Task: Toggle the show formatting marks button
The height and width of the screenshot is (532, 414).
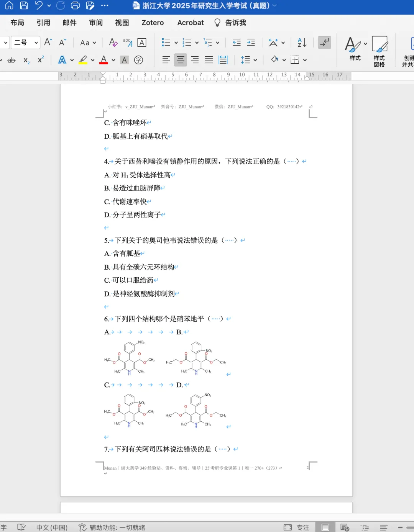Action: [324, 43]
